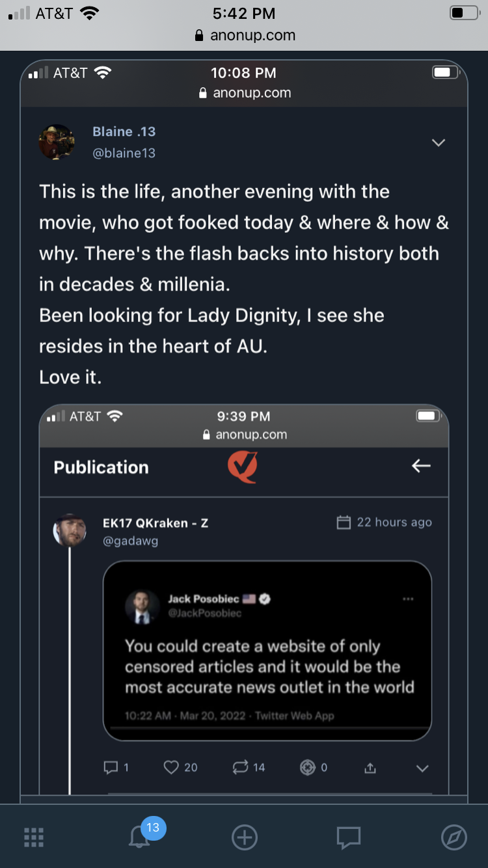Viewport: 488px width, 868px height.
Task: Tap the red checkmark logo in Publication header
Action: coord(243,467)
